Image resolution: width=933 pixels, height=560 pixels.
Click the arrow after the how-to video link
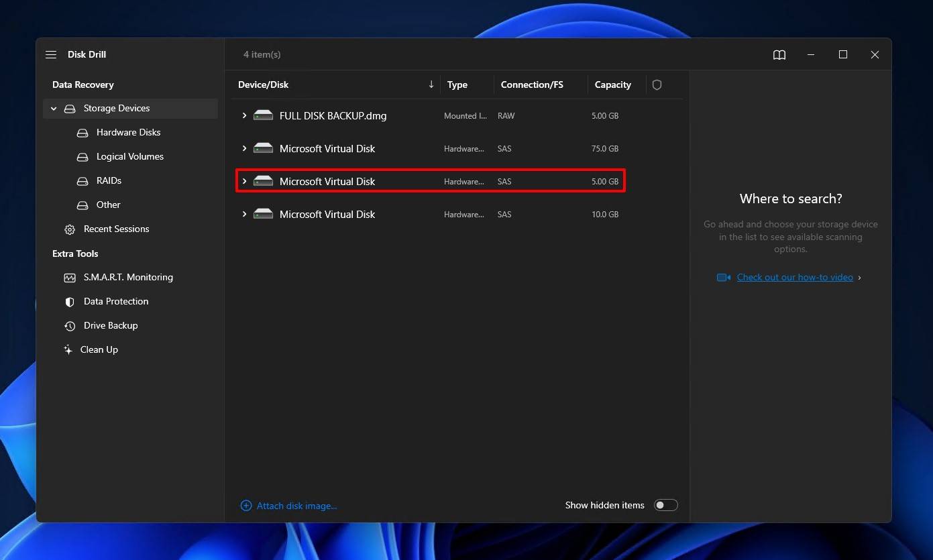point(860,278)
